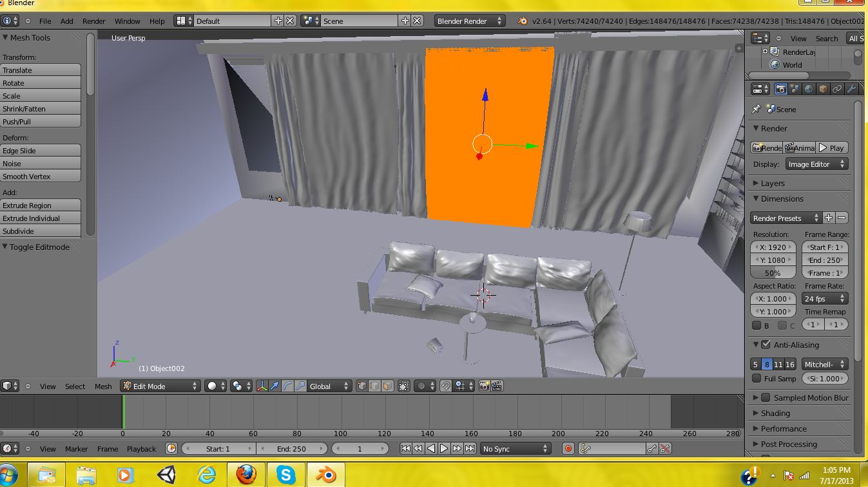
Task: Open the Modifiers wrench tab icon
Action: point(851,90)
